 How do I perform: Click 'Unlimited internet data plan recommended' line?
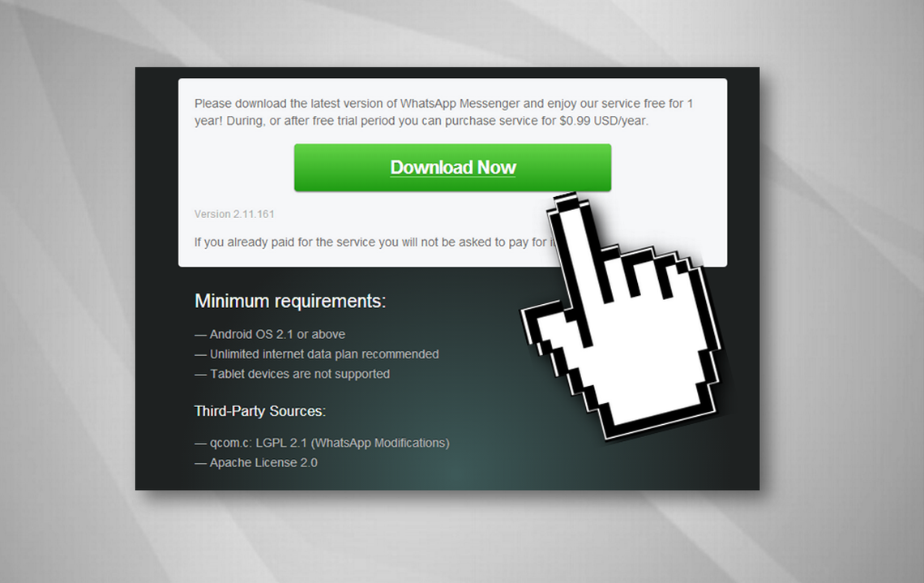point(317,354)
